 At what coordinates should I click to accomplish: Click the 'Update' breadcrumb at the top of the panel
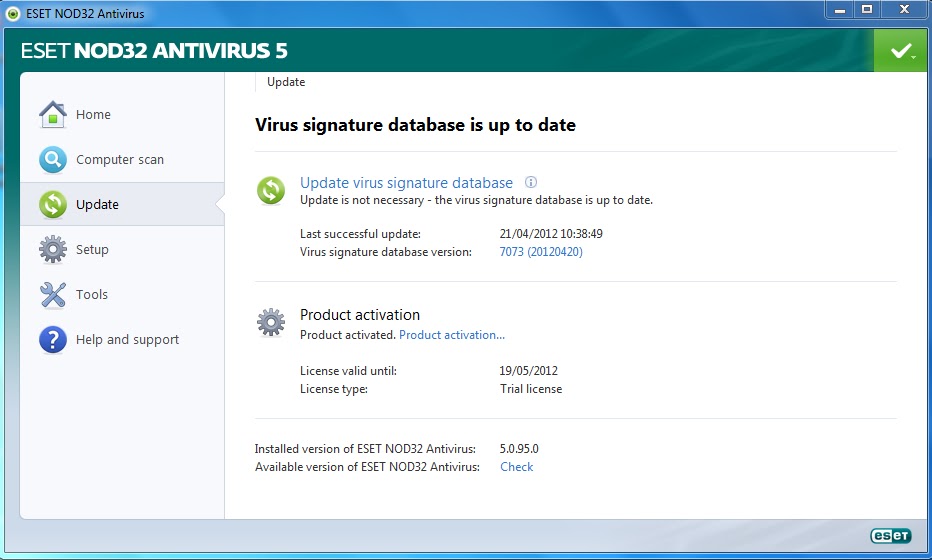(286, 82)
